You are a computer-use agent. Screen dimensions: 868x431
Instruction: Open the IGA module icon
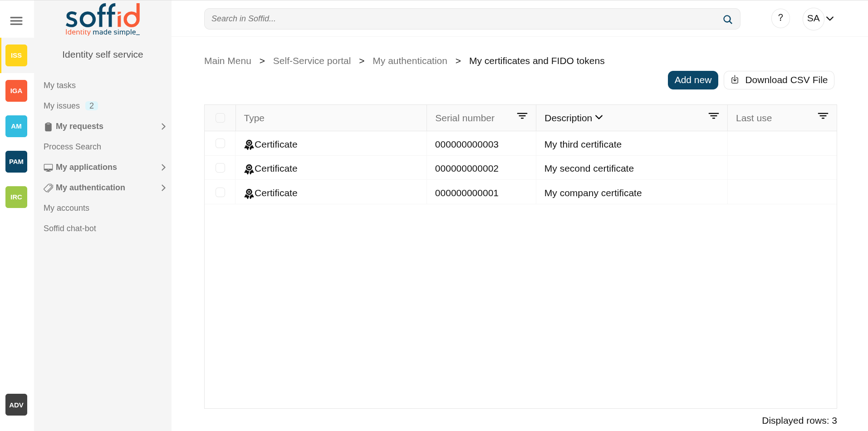tap(16, 91)
